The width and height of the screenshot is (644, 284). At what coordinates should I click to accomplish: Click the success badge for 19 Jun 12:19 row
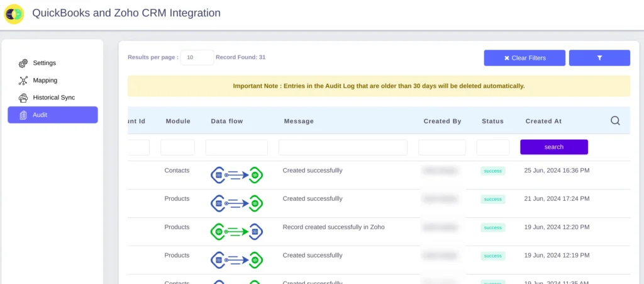click(493, 256)
